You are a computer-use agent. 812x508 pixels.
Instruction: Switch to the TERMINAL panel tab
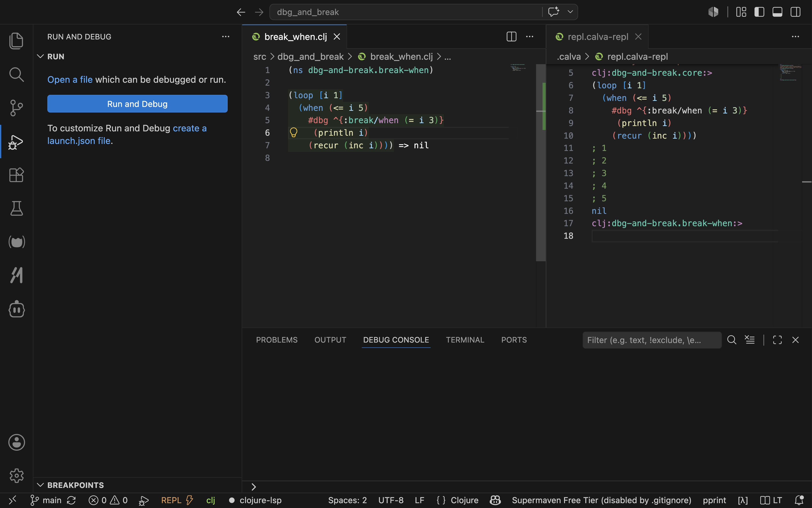(x=465, y=340)
